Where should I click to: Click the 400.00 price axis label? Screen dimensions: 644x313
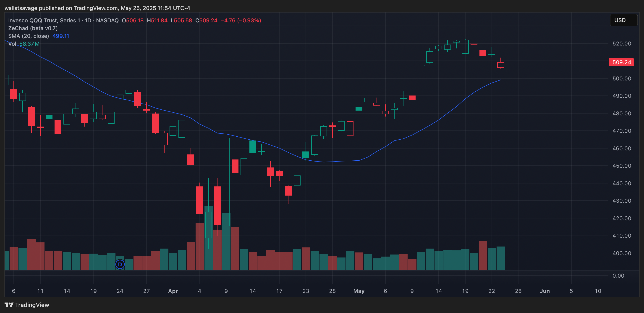point(622,253)
